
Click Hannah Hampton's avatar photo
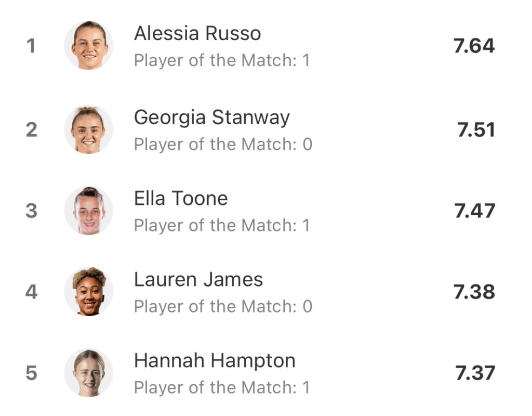coord(88,372)
